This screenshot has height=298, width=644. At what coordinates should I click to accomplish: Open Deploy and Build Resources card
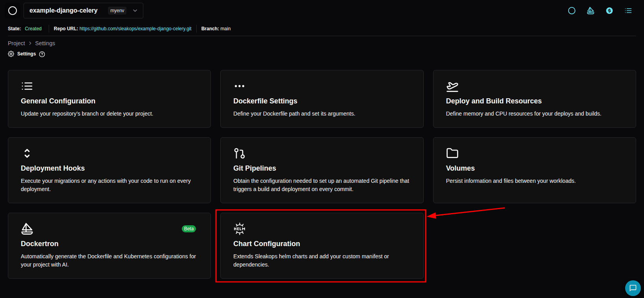click(534, 99)
